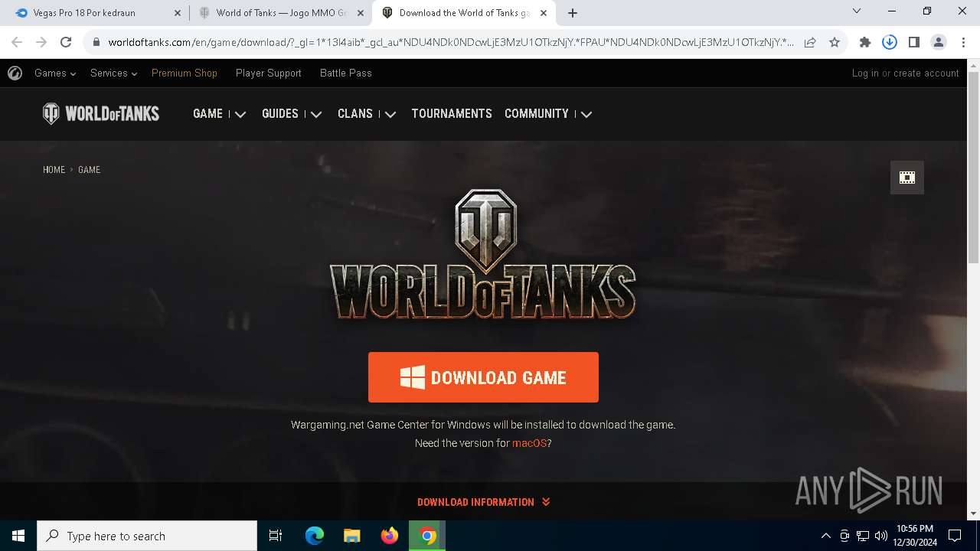Toggle the video background film icon
Viewport: 980px width, 551px height.
pyautogui.click(x=907, y=178)
